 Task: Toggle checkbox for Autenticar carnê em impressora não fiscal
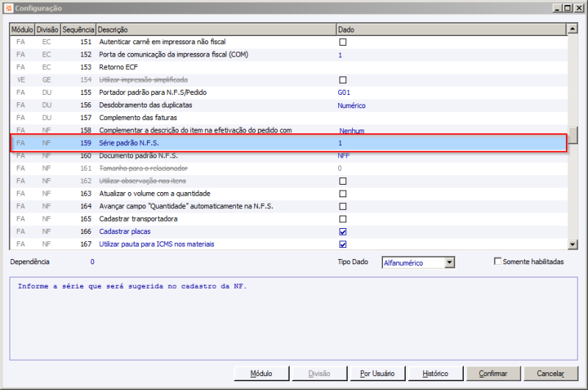(x=343, y=42)
